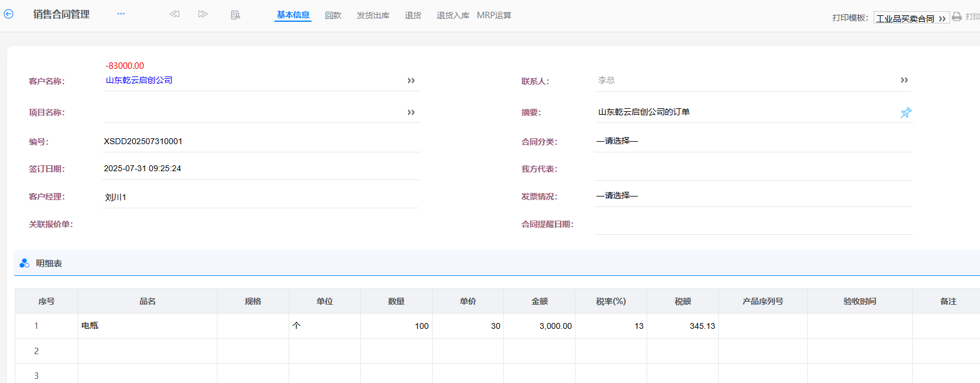Click the 签订日期 date field
Viewport: 980px width, 383px height.
point(262,168)
